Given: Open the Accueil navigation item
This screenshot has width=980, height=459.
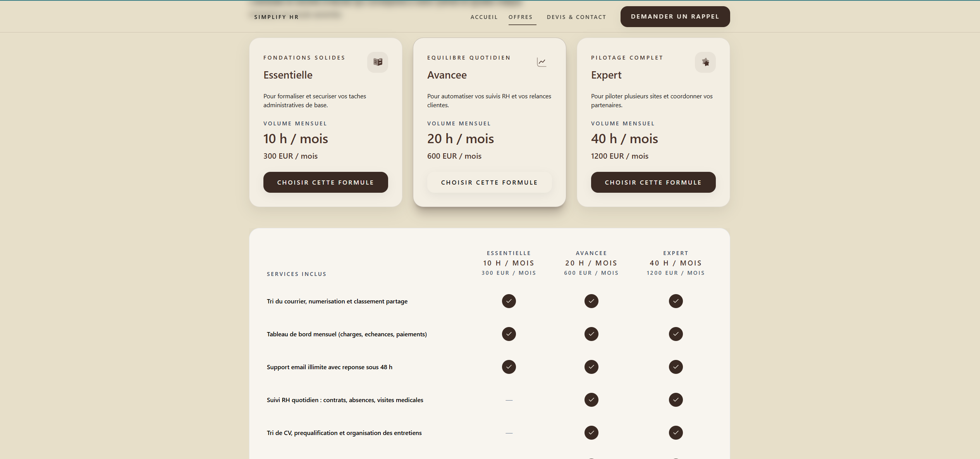Looking at the screenshot, I should (484, 17).
